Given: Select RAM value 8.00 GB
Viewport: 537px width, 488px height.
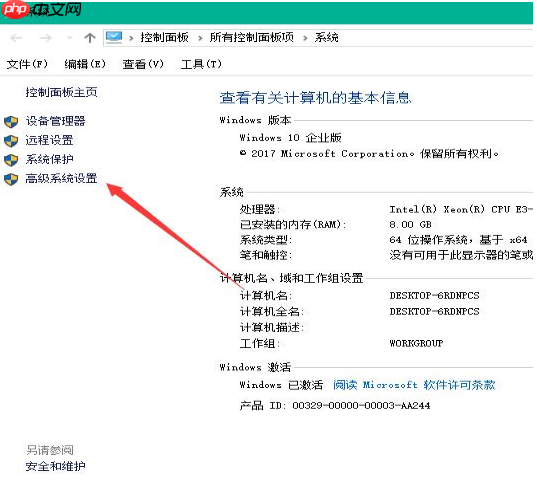Looking at the screenshot, I should click(x=410, y=225).
